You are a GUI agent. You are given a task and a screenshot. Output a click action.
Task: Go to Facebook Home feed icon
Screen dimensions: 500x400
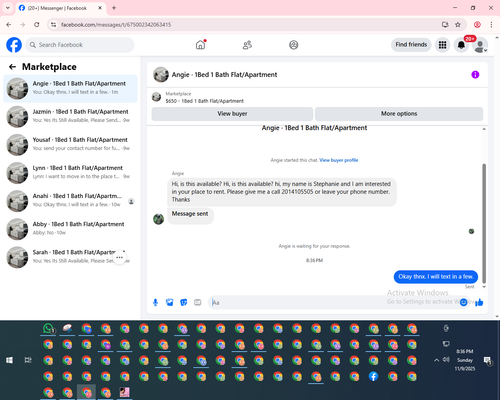[200, 45]
